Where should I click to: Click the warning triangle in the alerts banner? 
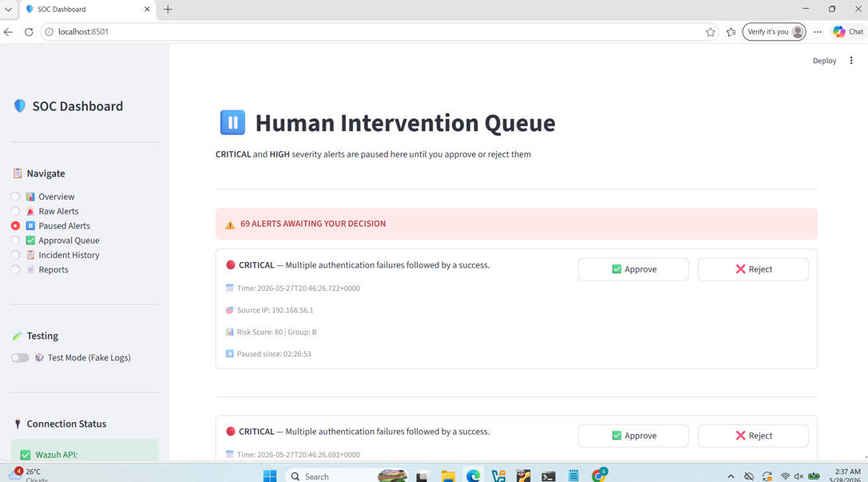230,225
